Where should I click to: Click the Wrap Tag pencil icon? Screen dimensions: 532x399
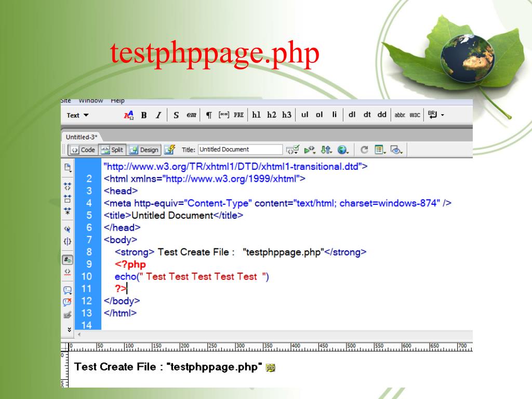[68, 315]
